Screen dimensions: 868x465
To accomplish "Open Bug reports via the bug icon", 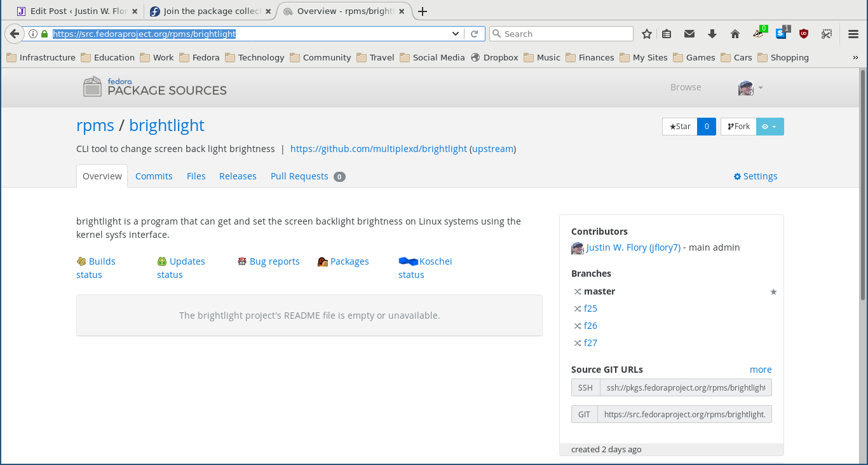I will tap(242, 261).
